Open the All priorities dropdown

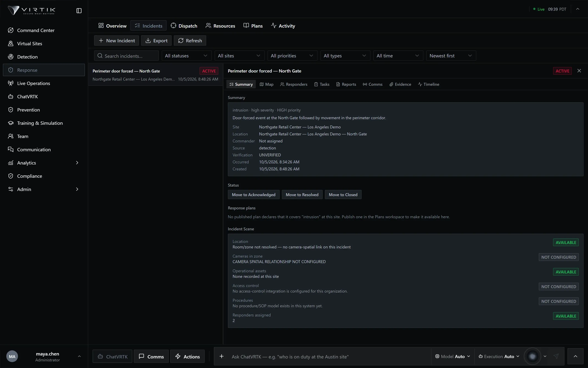pyautogui.click(x=292, y=56)
